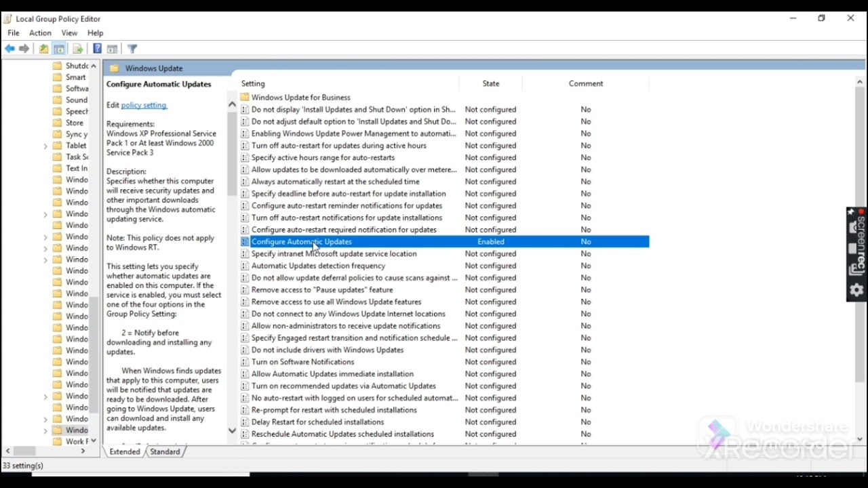This screenshot has height=488, width=868.
Task: Click the Forward arrow in the toolbar
Action: click(24, 49)
